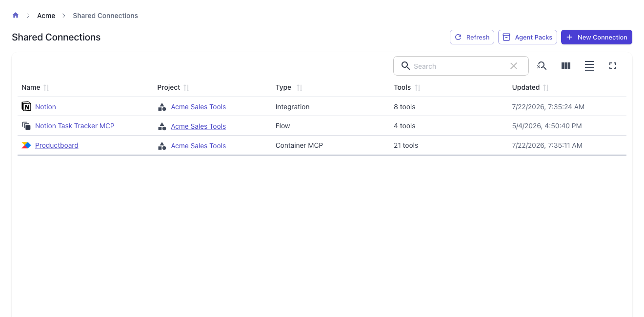Click the Type column header
Viewport: 644px width, 317px height.
(283, 87)
